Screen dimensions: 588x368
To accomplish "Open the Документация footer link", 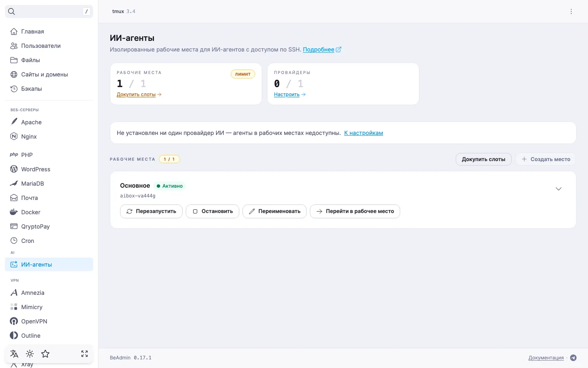I will point(546,358).
